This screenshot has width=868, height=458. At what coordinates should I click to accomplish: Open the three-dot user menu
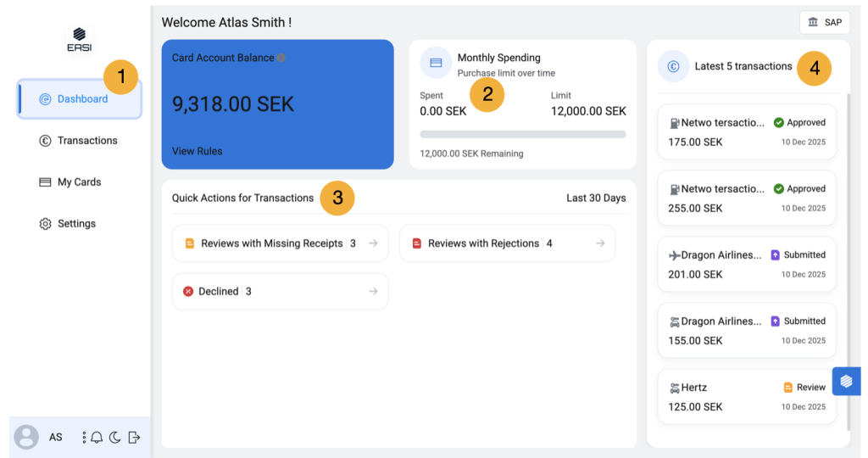click(x=84, y=438)
